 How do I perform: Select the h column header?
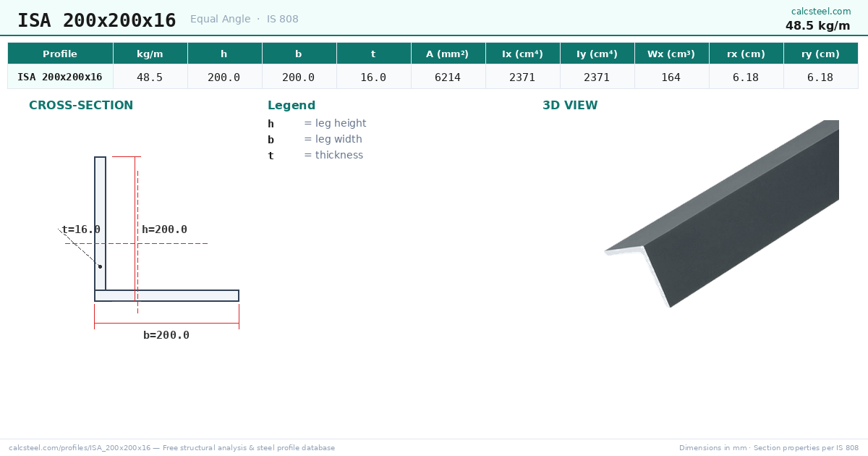(224, 54)
